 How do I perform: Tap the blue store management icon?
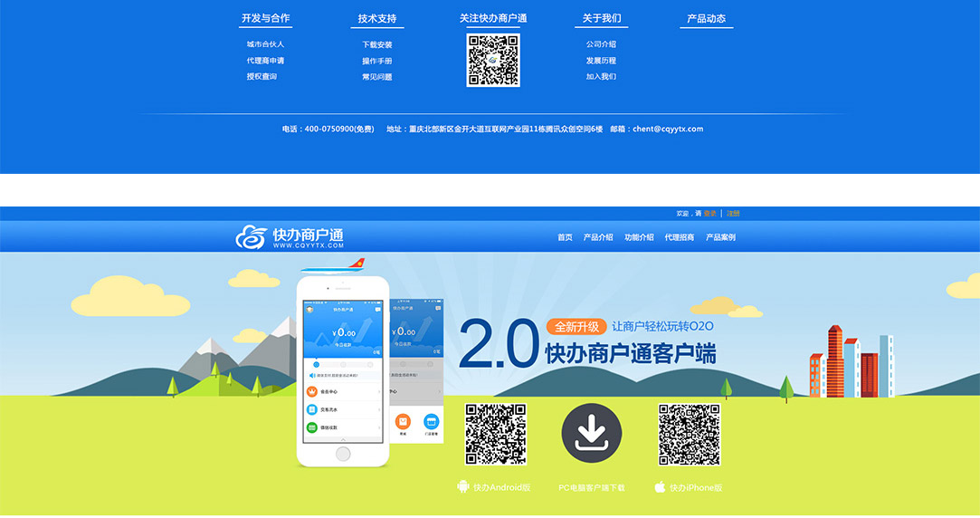[432, 421]
